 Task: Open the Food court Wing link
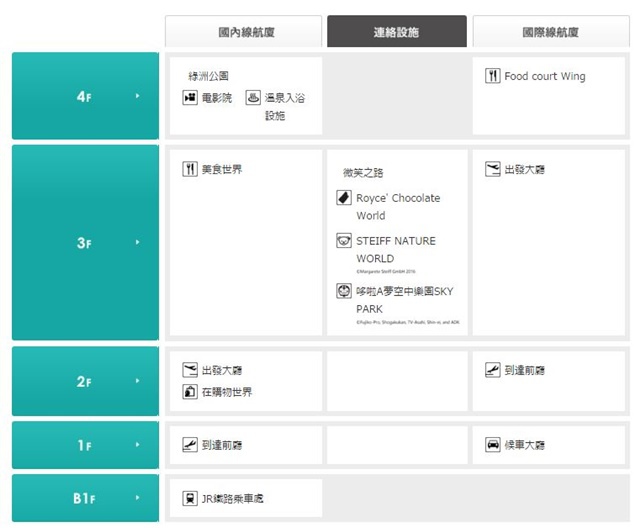545,76
